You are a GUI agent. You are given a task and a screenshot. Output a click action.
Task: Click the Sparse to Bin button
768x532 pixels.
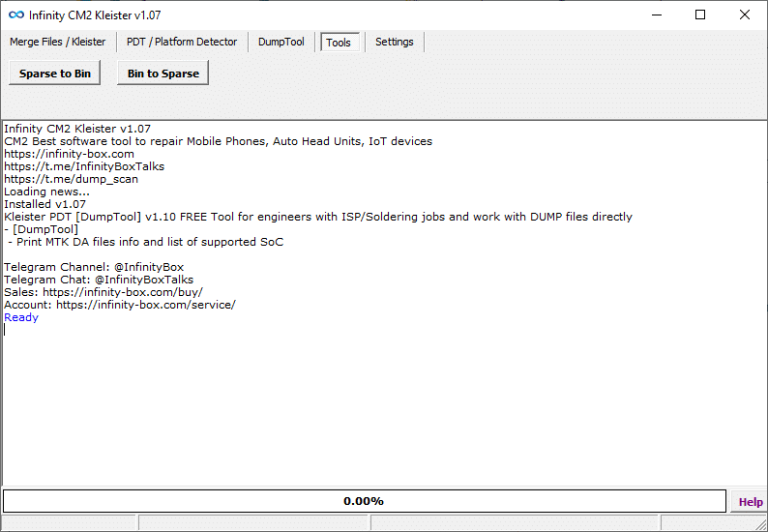click(x=55, y=73)
